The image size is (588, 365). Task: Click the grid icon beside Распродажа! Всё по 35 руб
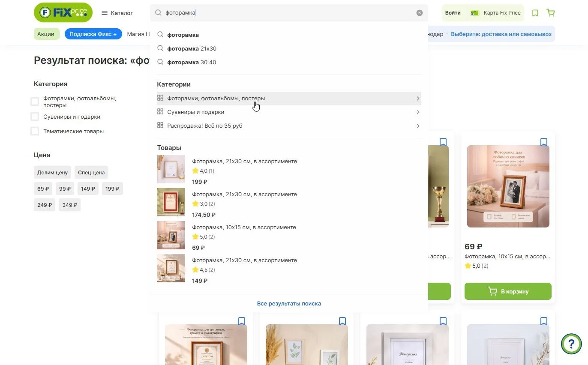tap(160, 126)
